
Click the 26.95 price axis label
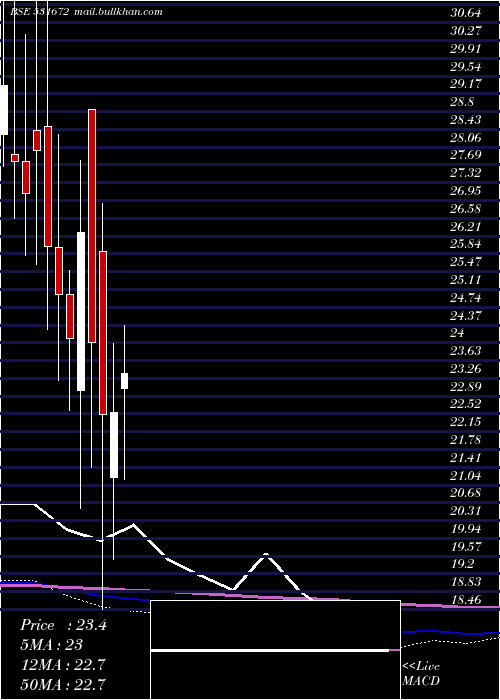466,191
